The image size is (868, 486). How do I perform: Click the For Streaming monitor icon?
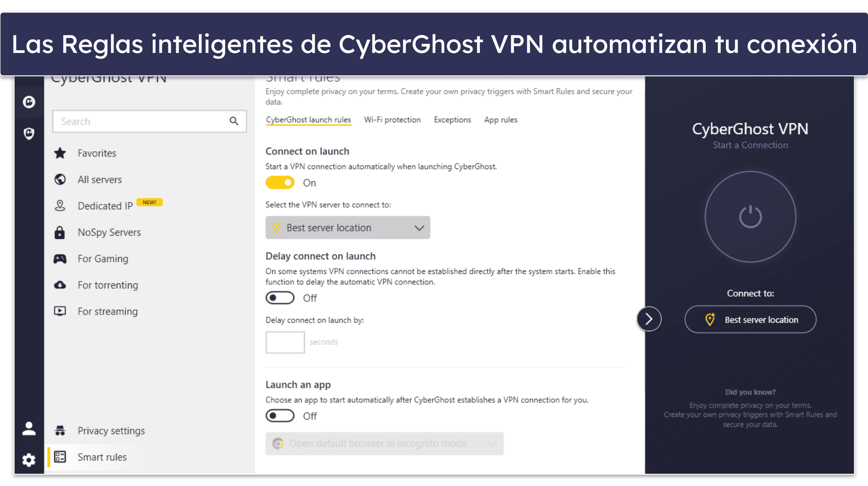pos(63,311)
